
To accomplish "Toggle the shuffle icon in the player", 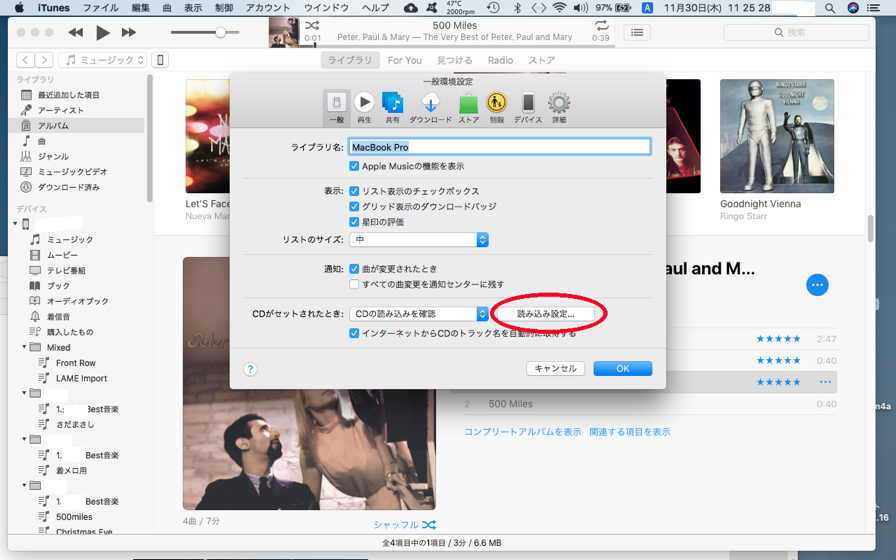I will (312, 25).
